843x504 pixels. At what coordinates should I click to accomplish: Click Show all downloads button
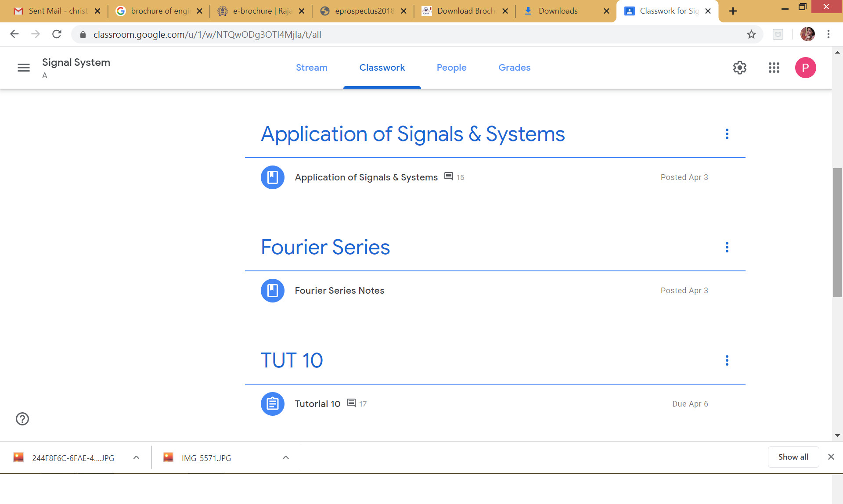click(x=793, y=457)
